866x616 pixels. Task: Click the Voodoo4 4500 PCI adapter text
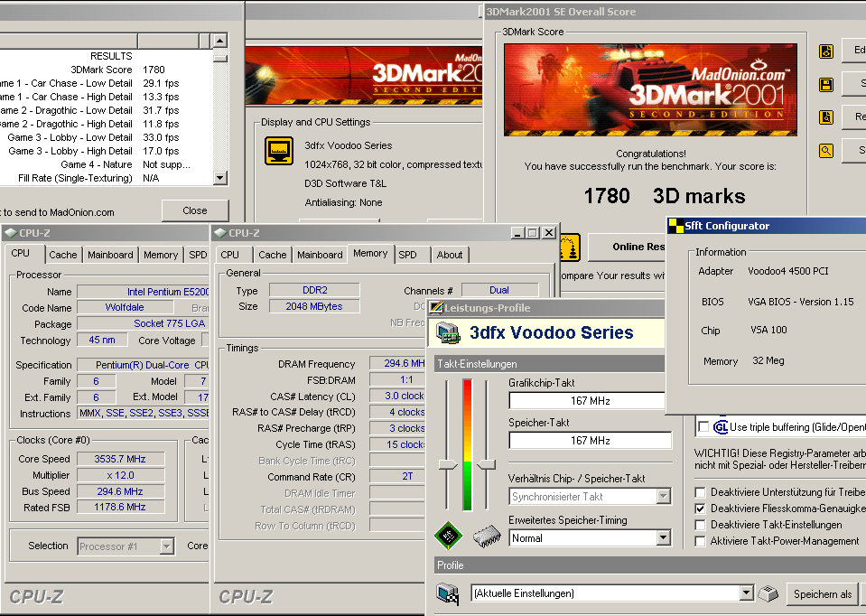(788, 271)
